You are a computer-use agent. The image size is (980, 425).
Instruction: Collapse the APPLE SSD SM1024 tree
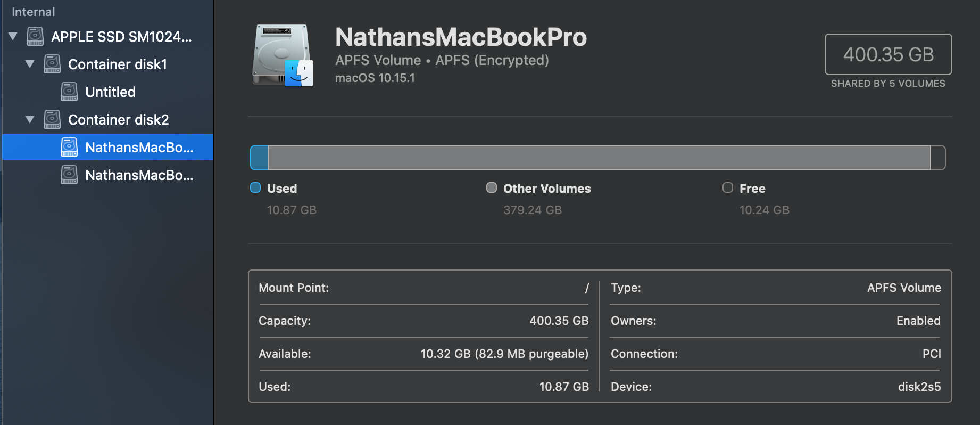pos(13,36)
